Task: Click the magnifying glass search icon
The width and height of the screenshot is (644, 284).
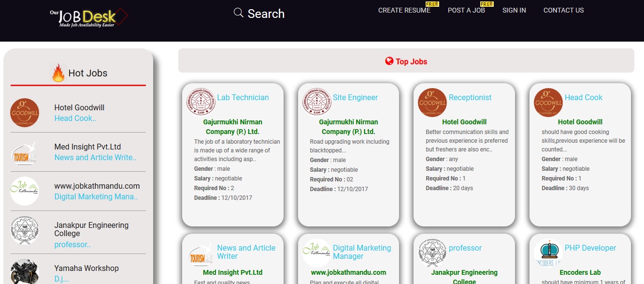Action: [238, 13]
